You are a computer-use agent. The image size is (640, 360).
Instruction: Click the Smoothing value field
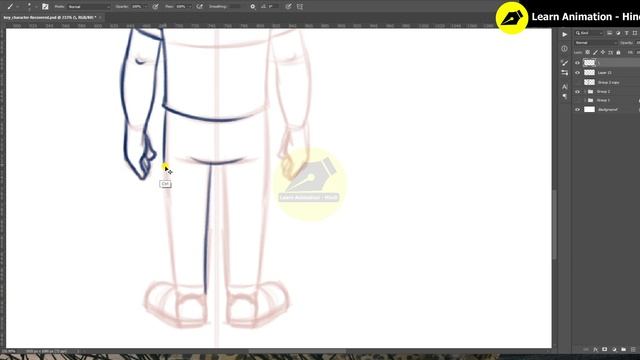click(236, 7)
